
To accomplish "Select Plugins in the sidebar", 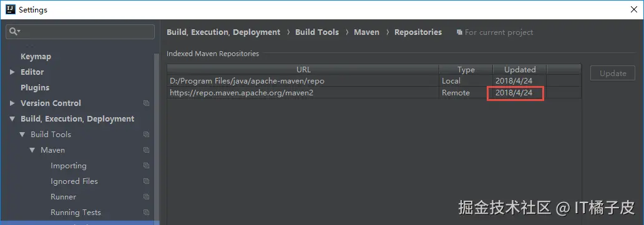I will (35, 87).
